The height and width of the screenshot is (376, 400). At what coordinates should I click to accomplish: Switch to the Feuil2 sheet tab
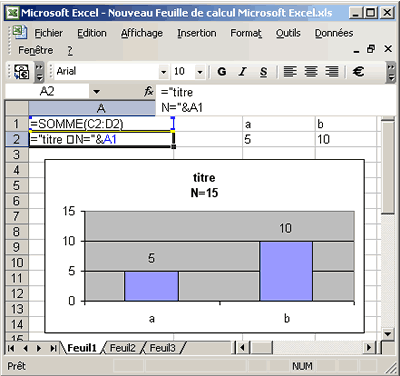click(123, 348)
